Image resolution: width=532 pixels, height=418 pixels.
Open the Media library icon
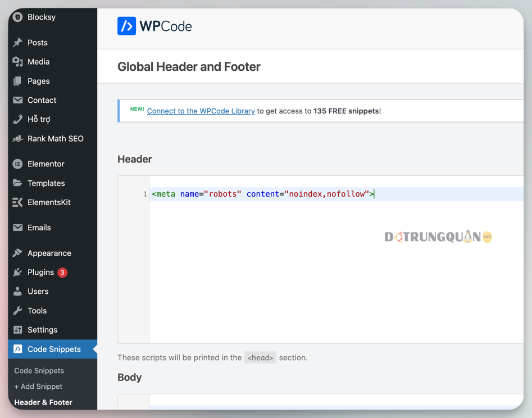[17, 62]
